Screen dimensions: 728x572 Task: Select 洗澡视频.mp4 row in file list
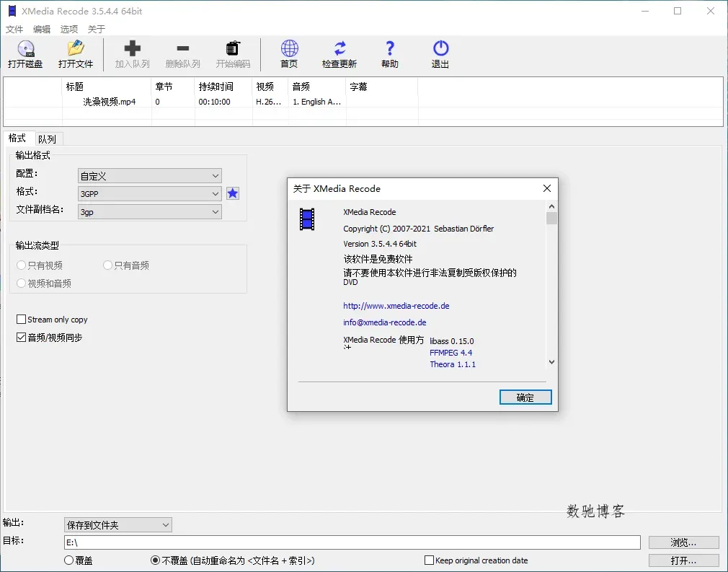tap(363, 102)
